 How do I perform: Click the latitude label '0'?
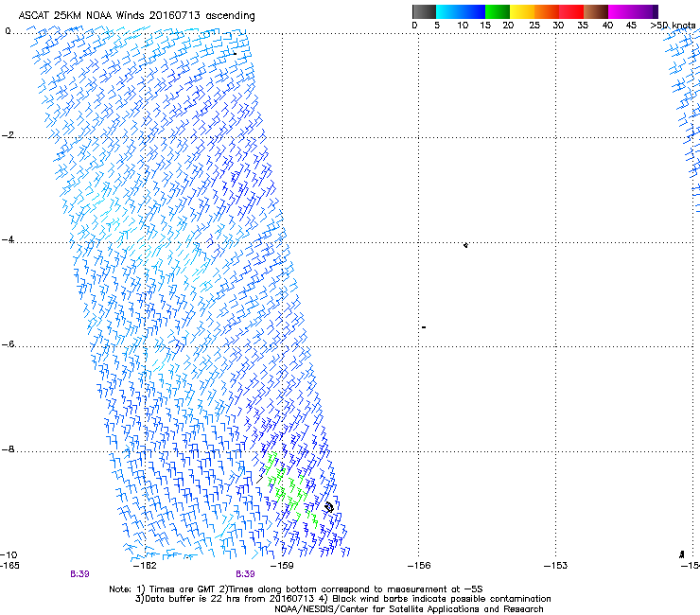[x=8, y=31]
